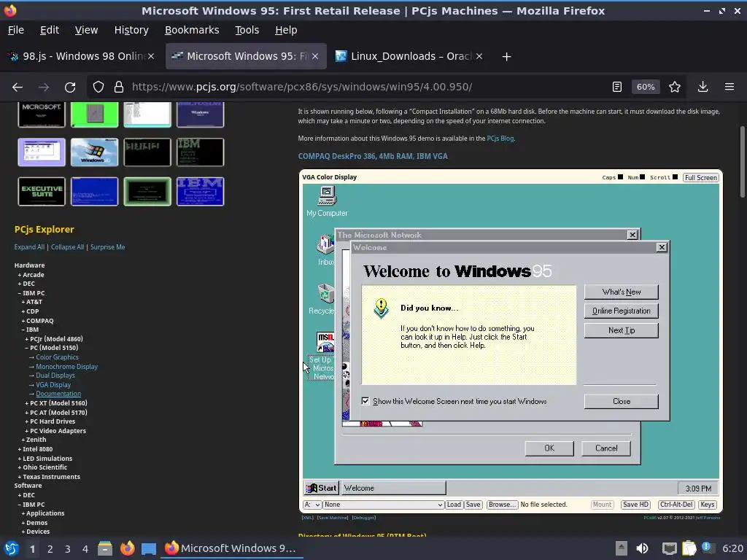This screenshot has height=560, width=747.
Task: Open a new tab with the plus icon
Action: [506, 57]
